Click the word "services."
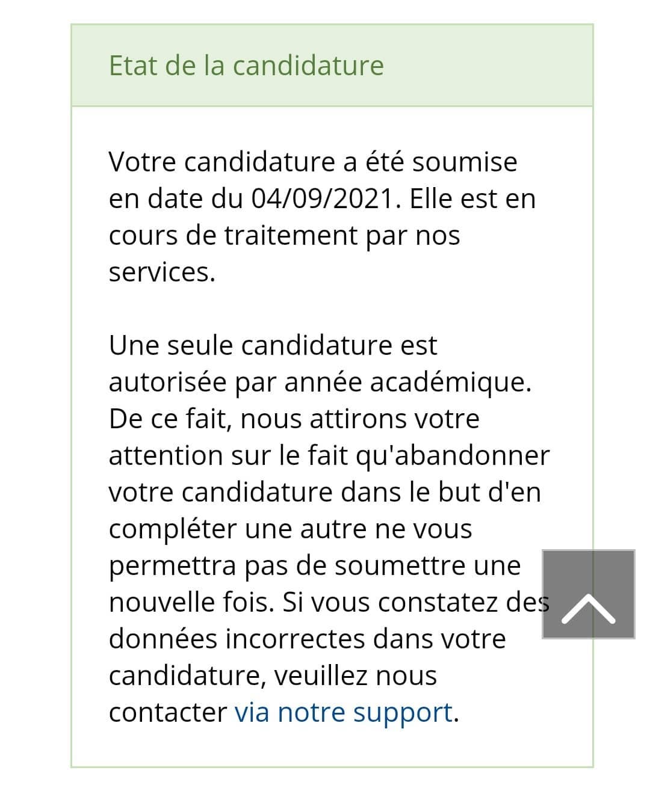 click(162, 272)
